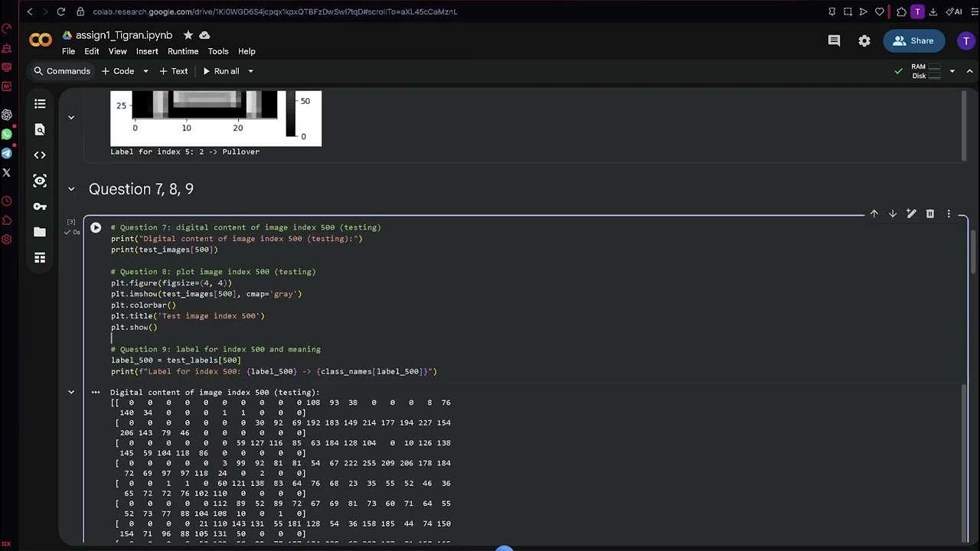The image size is (980, 551).
Task: Collapse the digital content output
Action: tap(71, 392)
